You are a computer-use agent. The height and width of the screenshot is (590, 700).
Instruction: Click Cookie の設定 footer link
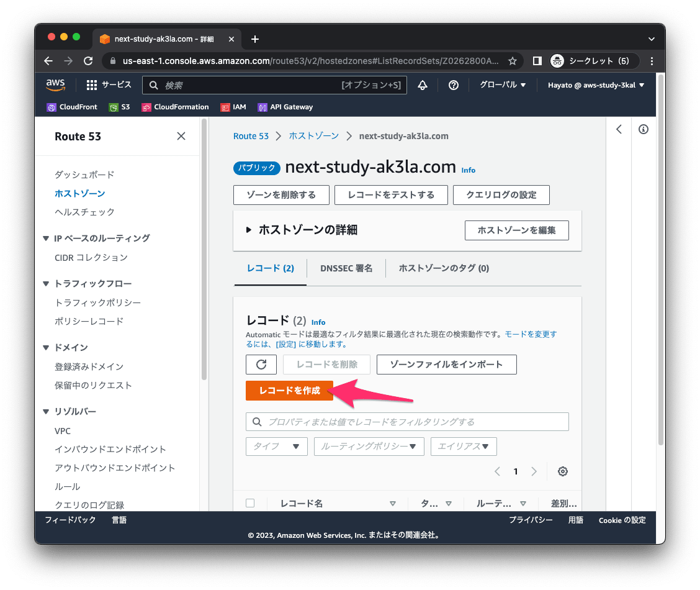coord(622,520)
